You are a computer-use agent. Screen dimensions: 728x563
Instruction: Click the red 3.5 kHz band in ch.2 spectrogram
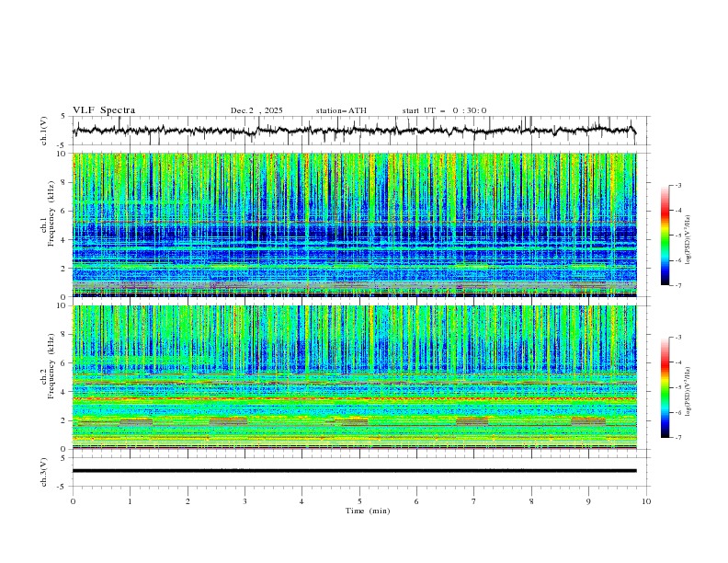point(354,398)
